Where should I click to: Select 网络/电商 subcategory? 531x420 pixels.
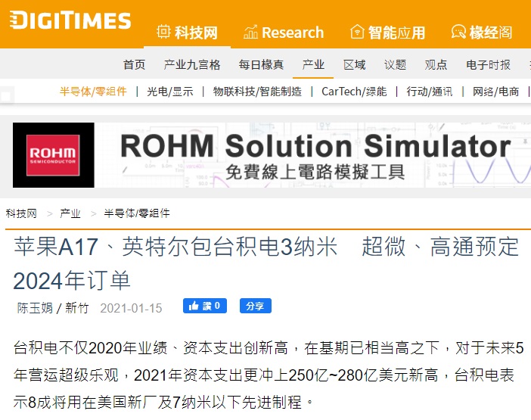(x=495, y=91)
